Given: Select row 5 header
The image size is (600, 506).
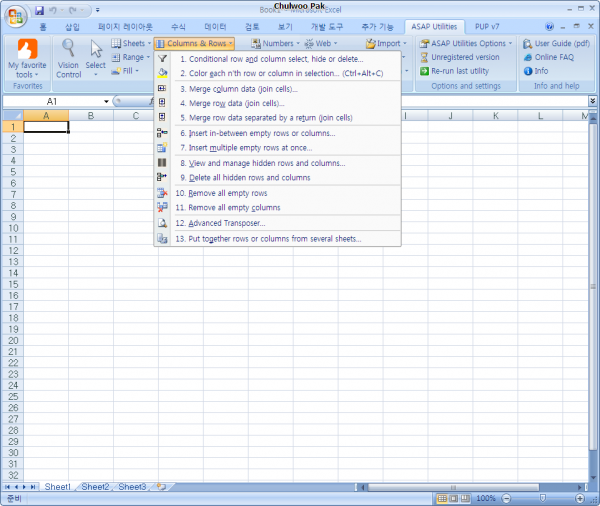Looking at the screenshot, I should [x=13, y=171].
